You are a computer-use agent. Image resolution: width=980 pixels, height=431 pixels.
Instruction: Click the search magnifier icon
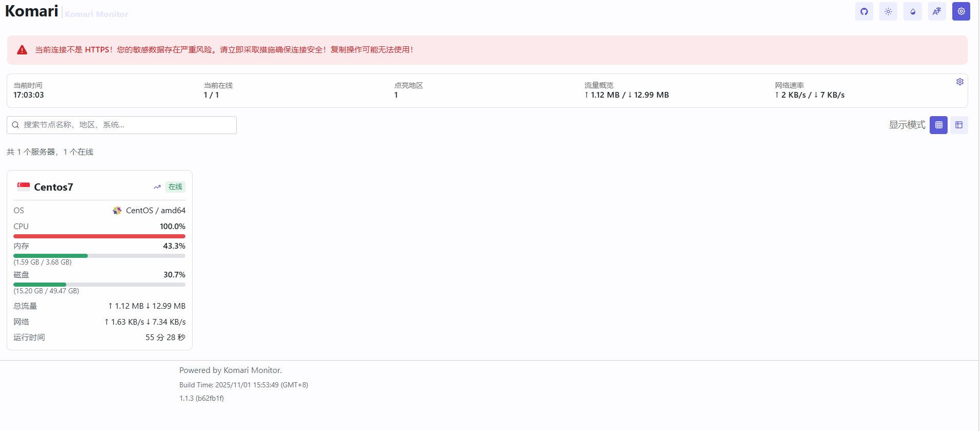tap(15, 125)
